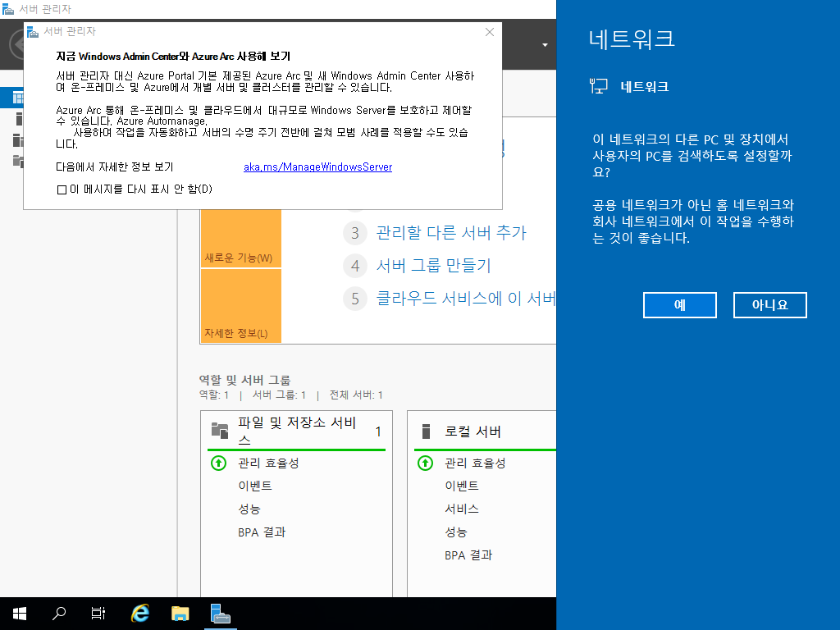The height and width of the screenshot is (630, 840).
Task: Select dashboard icon in left sidebar
Action: click(x=18, y=98)
